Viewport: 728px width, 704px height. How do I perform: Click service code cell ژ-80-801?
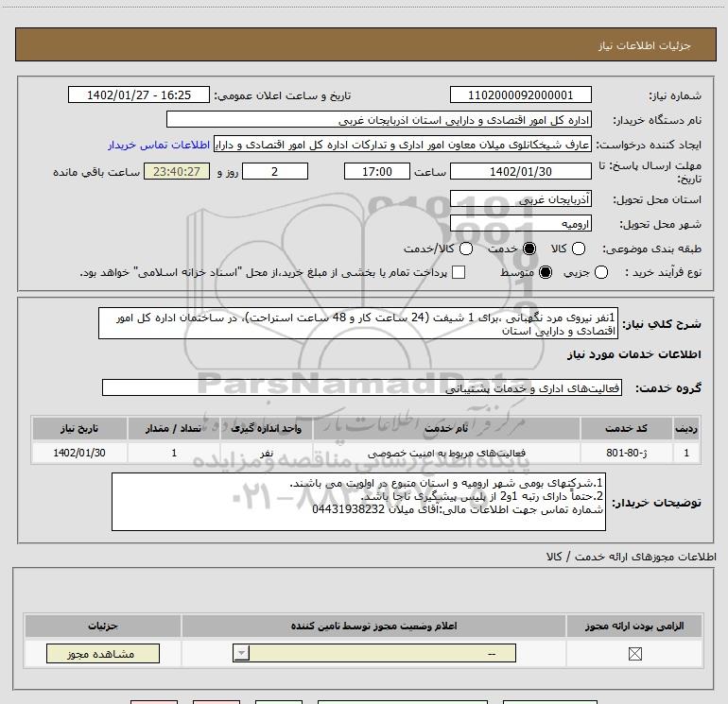point(626,453)
